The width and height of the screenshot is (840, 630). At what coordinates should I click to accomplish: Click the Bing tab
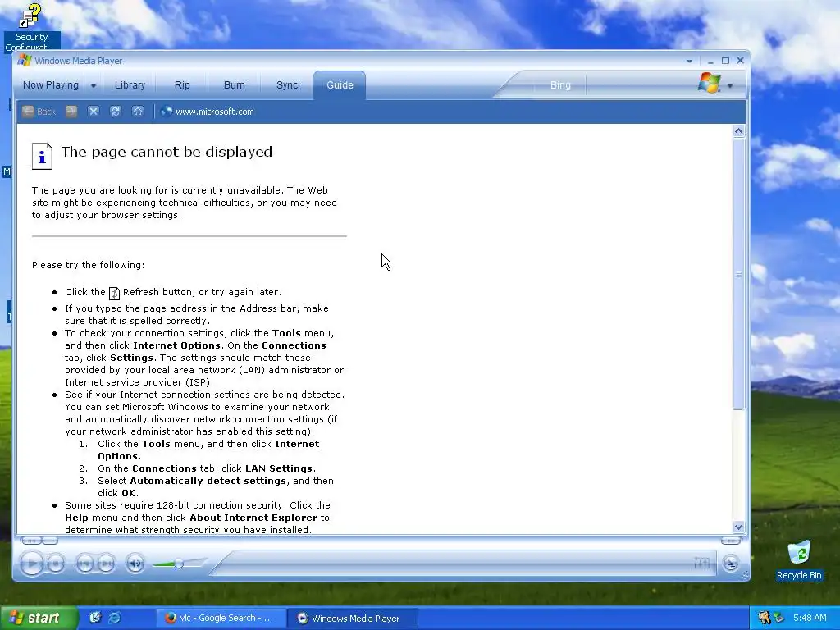560,85
